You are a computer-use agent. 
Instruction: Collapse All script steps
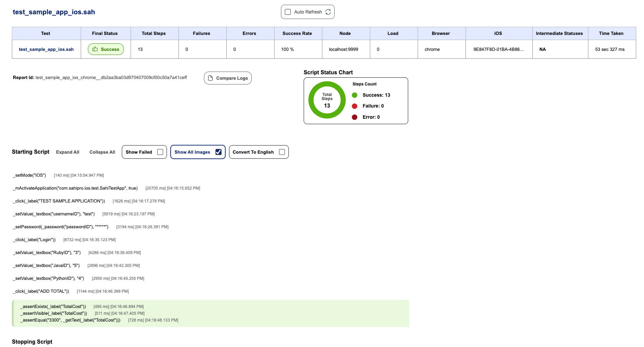pyautogui.click(x=102, y=152)
